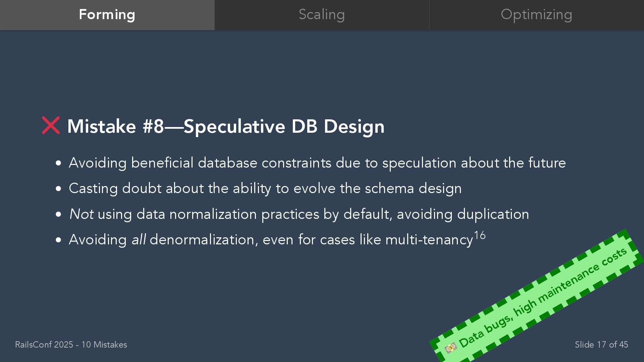Select the Forming section tab
This screenshot has height=362, width=644.
[x=107, y=15]
